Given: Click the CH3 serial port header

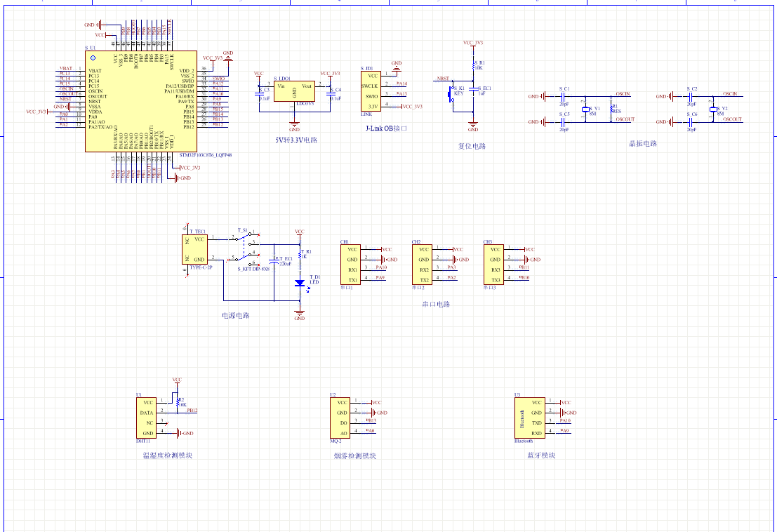Looking at the screenshot, I should pyautogui.click(x=493, y=265).
